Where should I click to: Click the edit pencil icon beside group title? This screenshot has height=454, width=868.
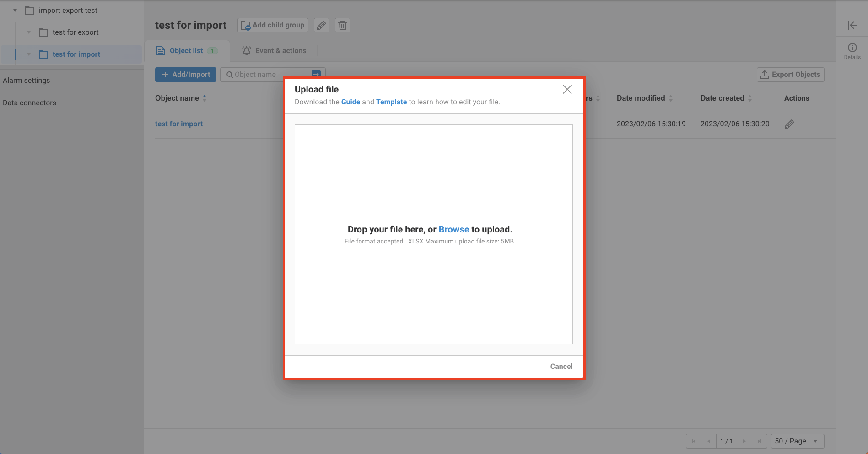pos(322,25)
